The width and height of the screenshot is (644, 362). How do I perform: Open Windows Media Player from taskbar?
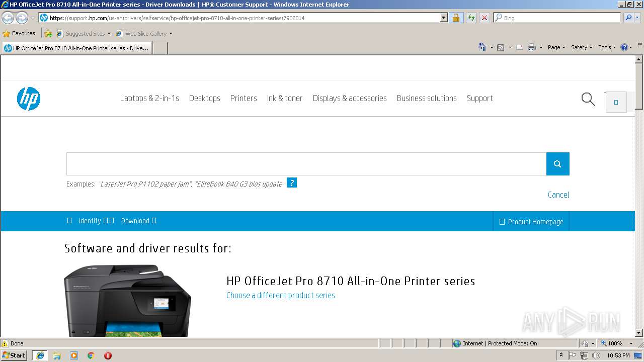tap(74, 355)
